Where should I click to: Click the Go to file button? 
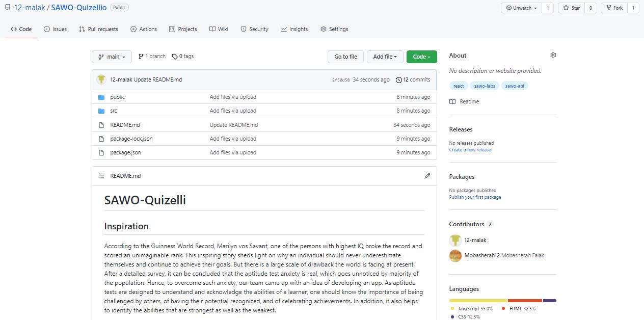(345, 57)
